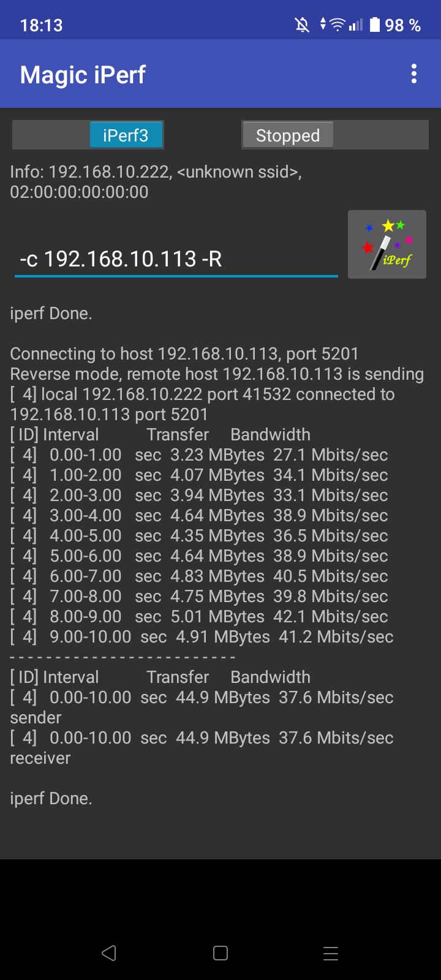441x980 pixels.
Task: Tap the final iperf Done message
Action: pyautogui.click(x=51, y=799)
